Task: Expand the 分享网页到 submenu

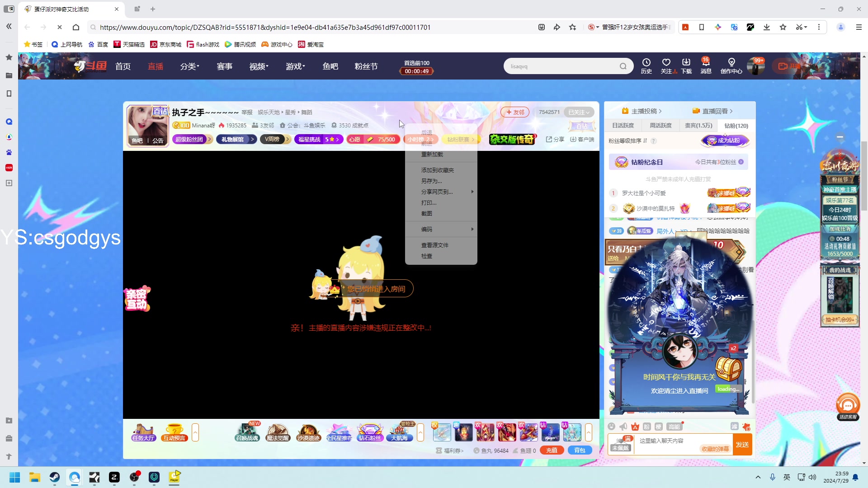Action: (441, 192)
